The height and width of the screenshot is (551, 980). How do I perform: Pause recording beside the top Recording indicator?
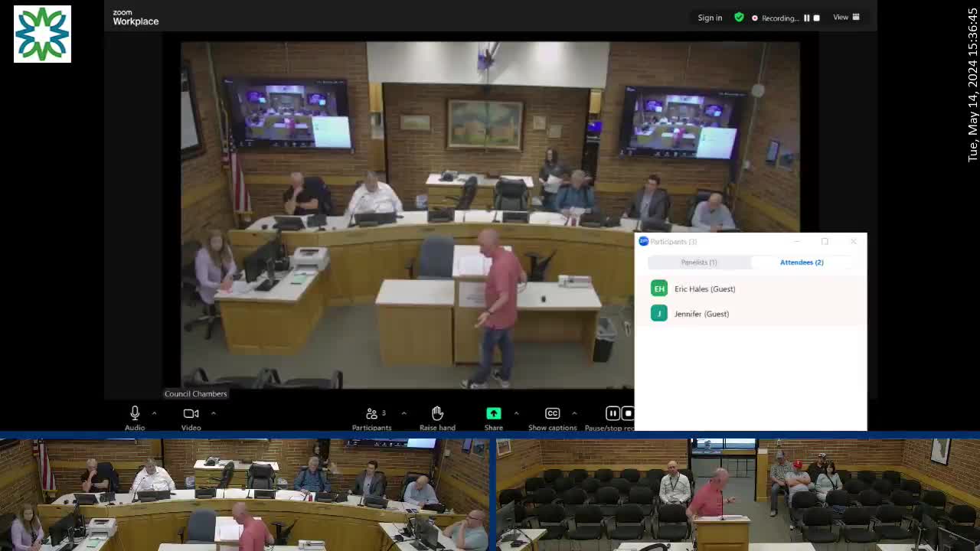pyautogui.click(x=806, y=18)
